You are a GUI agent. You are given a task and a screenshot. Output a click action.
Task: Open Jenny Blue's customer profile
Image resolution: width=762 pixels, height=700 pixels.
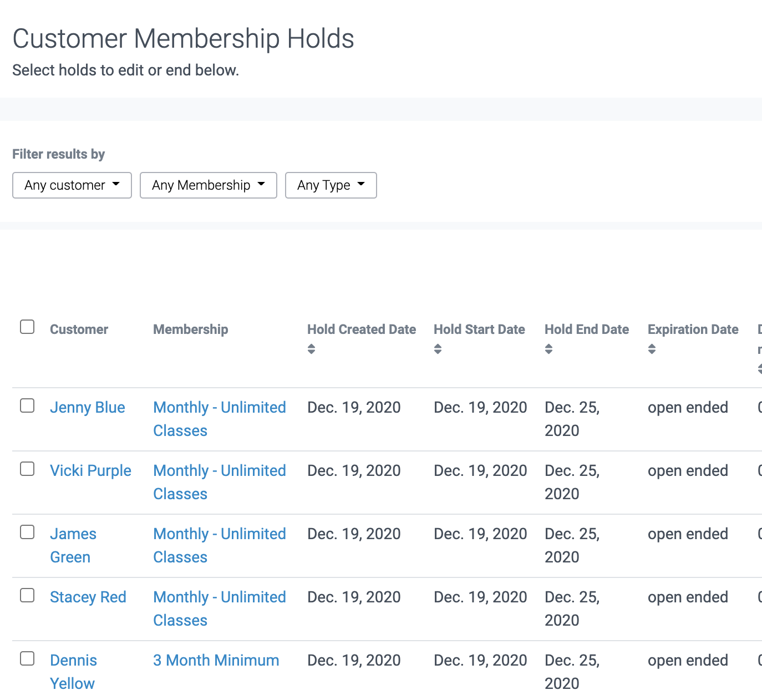87,408
